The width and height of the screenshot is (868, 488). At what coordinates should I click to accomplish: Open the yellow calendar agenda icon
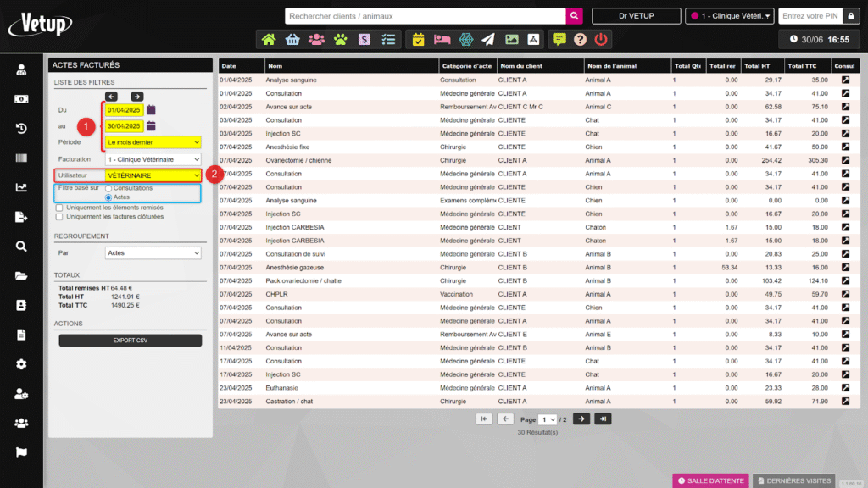tap(418, 39)
